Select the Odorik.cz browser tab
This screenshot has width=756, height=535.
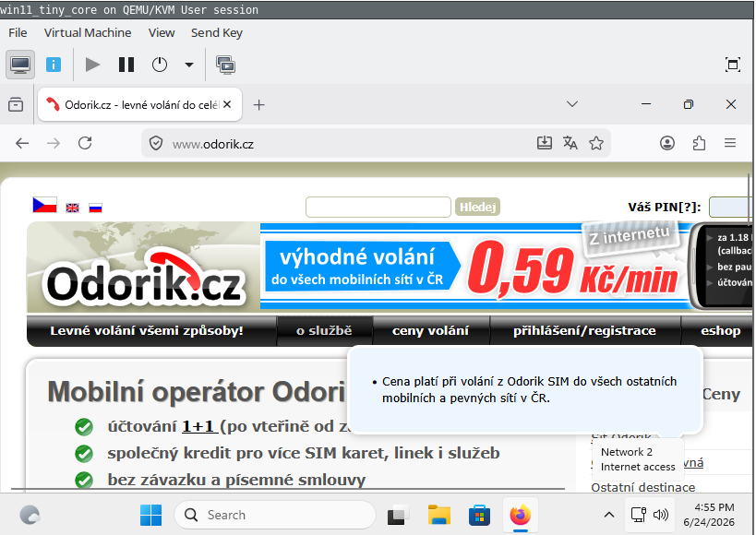pyautogui.click(x=139, y=104)
